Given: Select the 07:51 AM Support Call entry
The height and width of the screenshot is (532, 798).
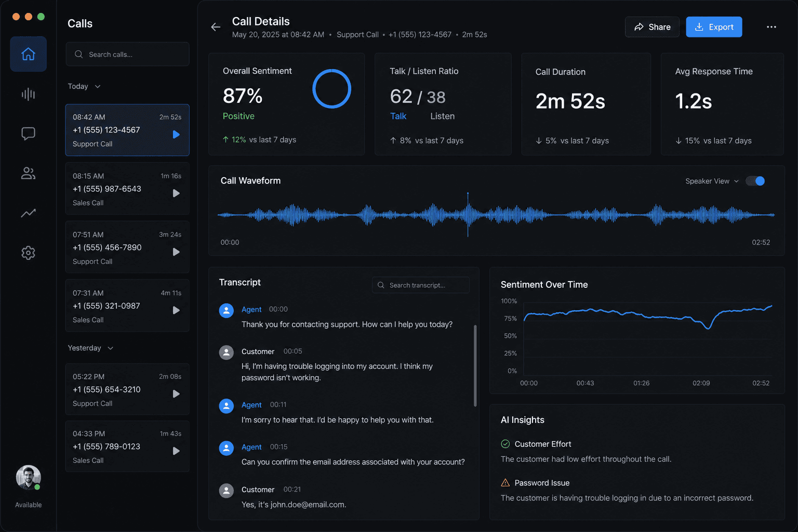Looking at the screenshot, I should [x=127, y=247].
